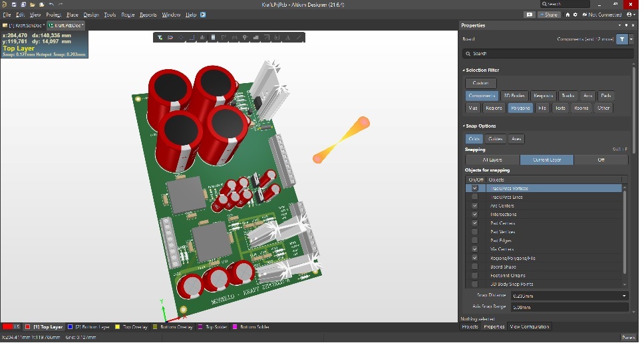
Task: Toggle Via Centers snapping checkbox
Action: click(x=475, y=249)
